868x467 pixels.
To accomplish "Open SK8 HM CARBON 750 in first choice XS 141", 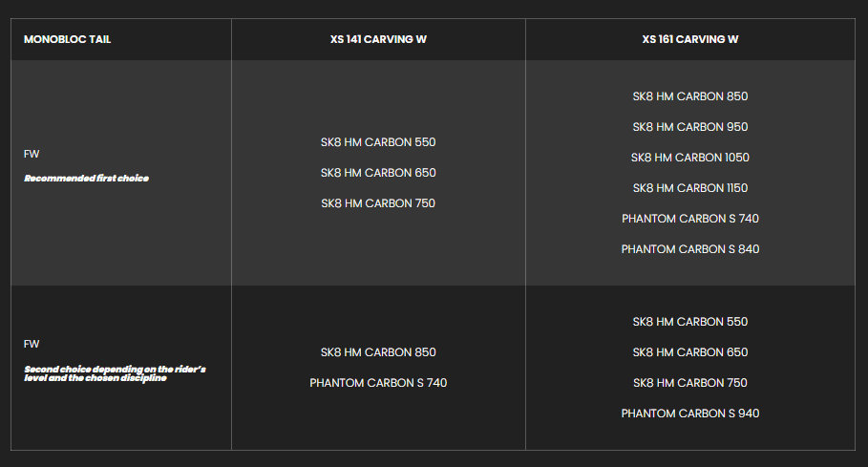I will pyautogui.click(x=378, y=203).
